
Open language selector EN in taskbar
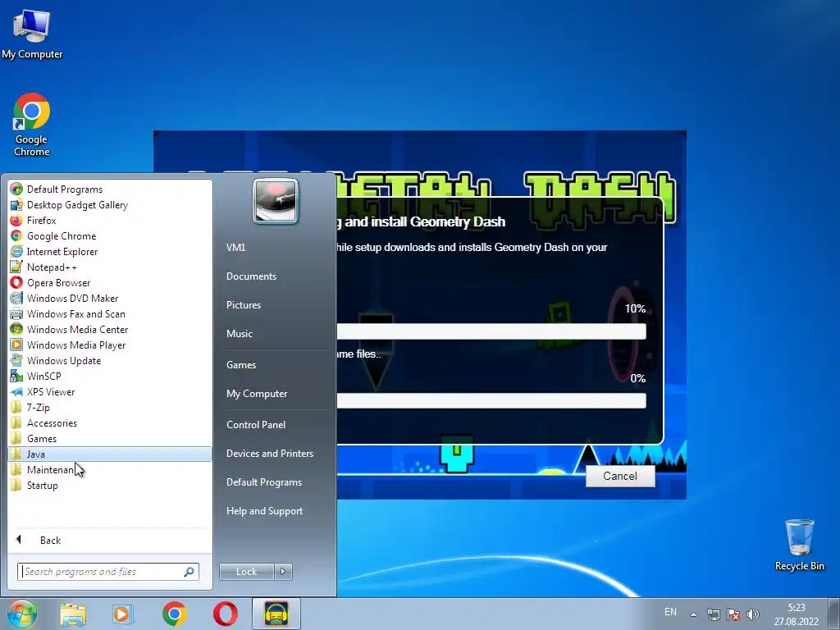coord(670,612)
